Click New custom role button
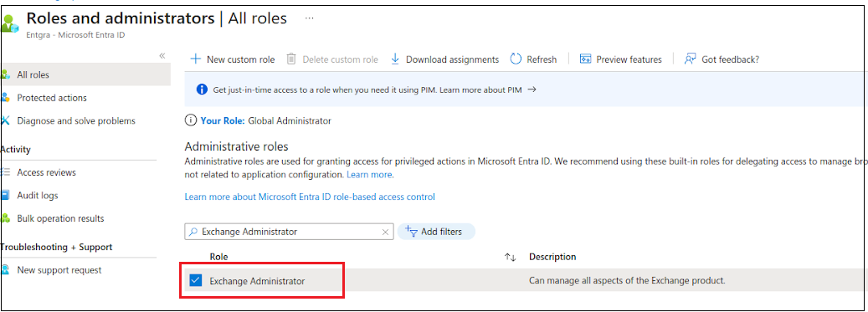The width and height of the screenshot is (868, 312). (233, 59)
